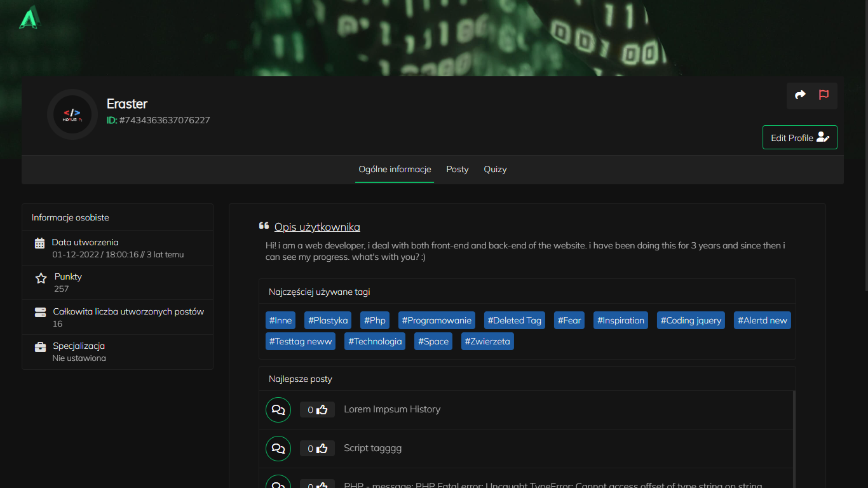Click the green A site logo
Viewport: 868px width, 488px height.
(x=29, y=17)
